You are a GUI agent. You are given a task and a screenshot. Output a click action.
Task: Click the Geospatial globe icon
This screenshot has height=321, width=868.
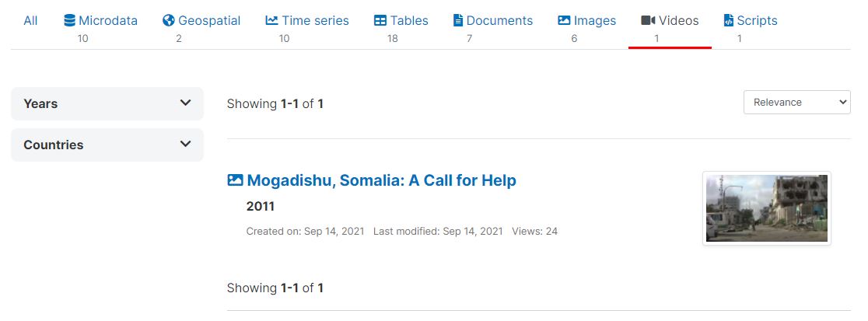[169, 20]
